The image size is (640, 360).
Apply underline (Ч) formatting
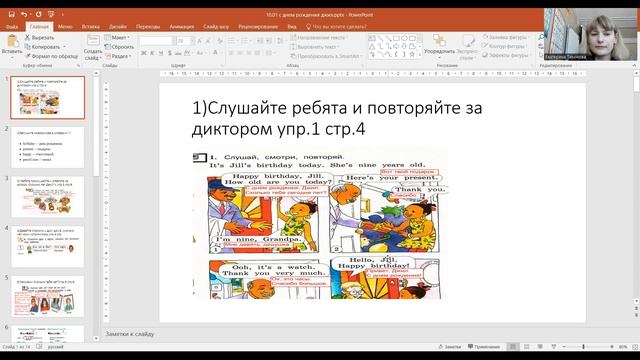coord(160,53)
